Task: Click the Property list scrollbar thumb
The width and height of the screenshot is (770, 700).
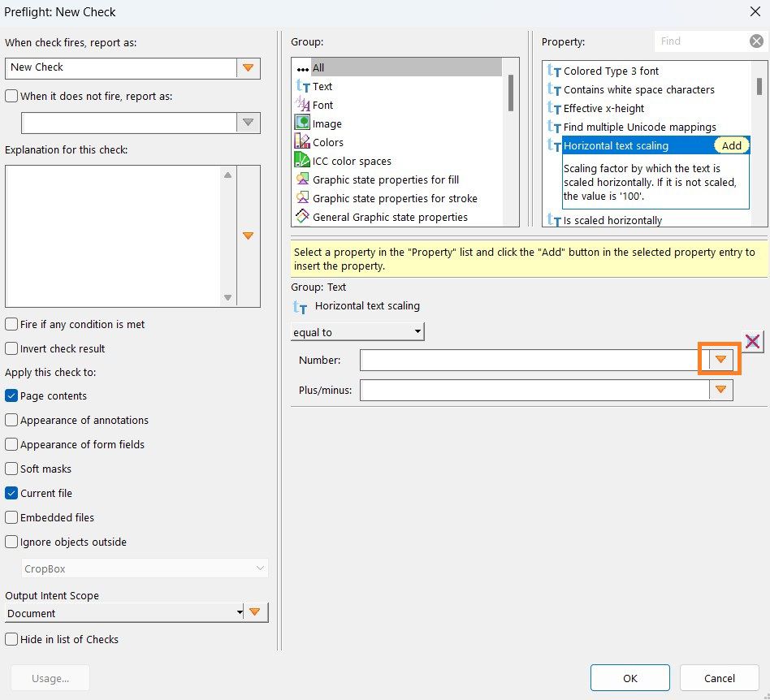Action: [759, 86]
